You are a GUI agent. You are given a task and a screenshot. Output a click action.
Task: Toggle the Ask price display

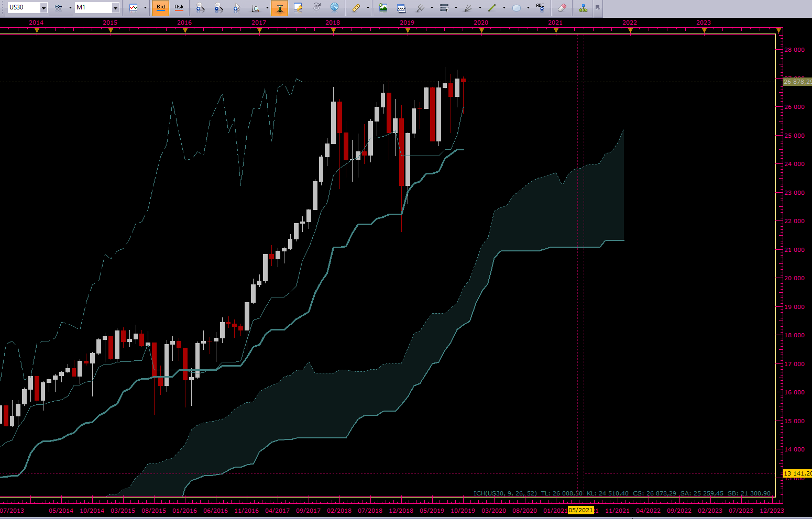coord(179,7)
